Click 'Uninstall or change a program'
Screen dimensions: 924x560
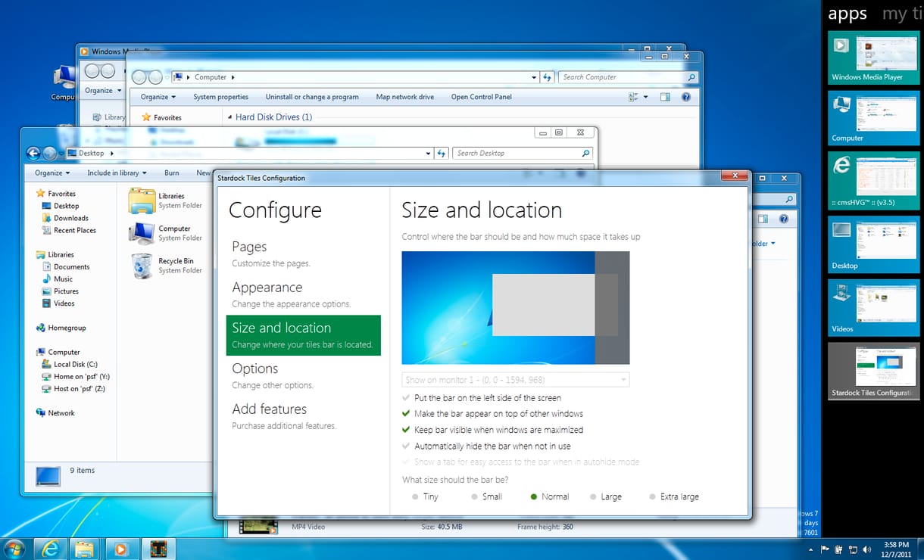[312, 97]
